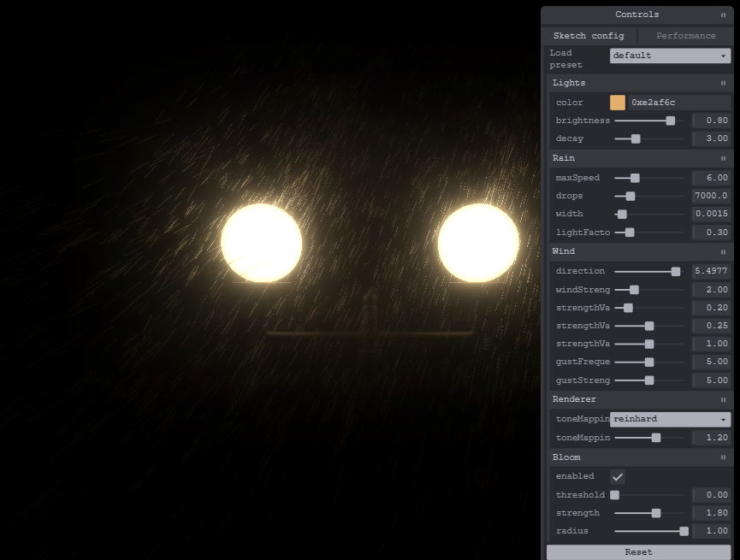The width and height of the screenshot is (740, 560).
Task: Click the slider for strengthVariation 0.25
Action: coord(649,326)
